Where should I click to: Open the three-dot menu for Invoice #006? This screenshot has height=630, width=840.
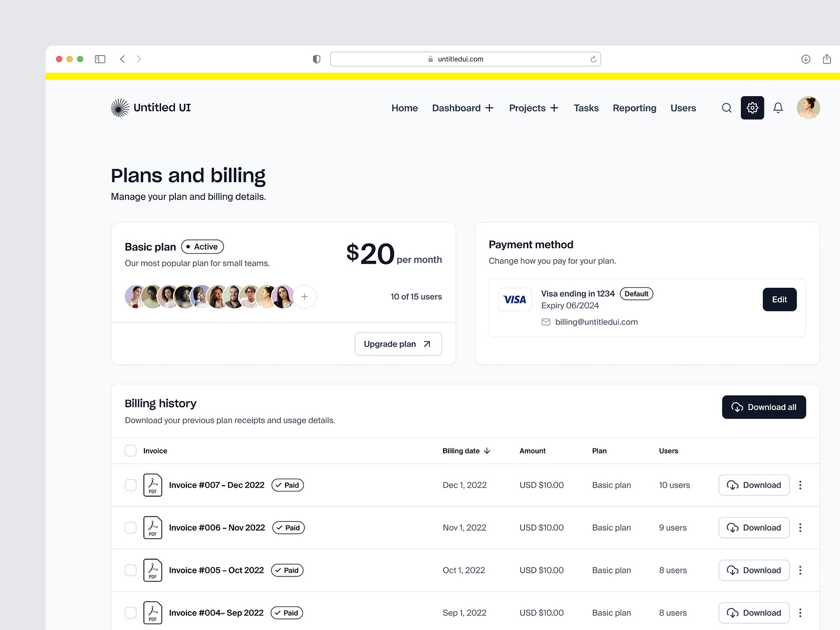800,527
